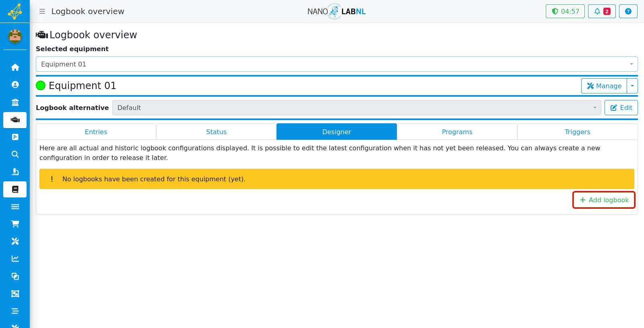Toggle the hamburger menu beside Logbook overview
This screenshot has height=328, width=644.
(x=42, y=11)
